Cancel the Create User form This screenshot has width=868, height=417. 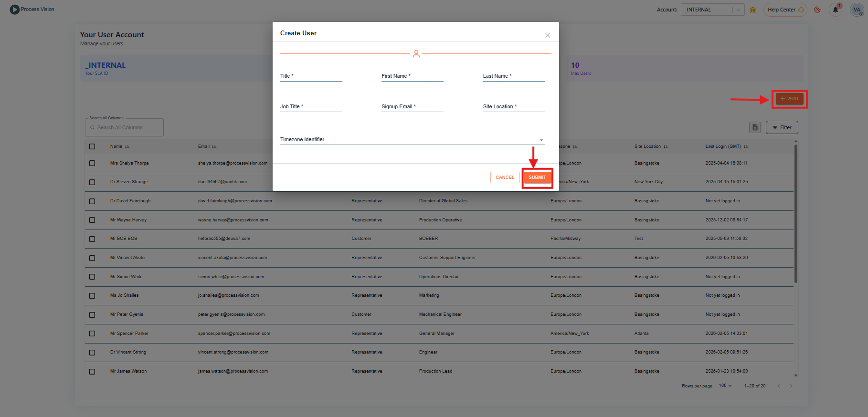pos(505,177)
